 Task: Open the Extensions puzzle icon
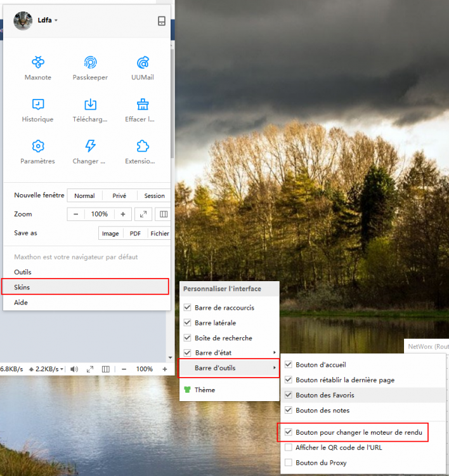point(143,147)
